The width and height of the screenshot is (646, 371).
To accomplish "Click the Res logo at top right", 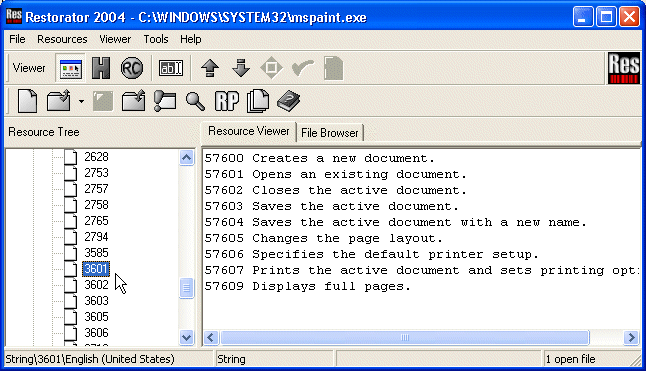I will [624, 68].
